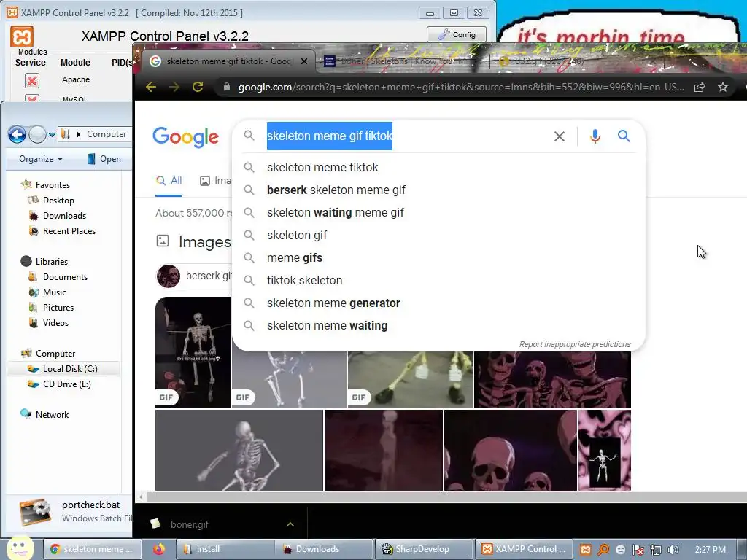Click Explorer forward navigation button
Viewport: 747px width, 560px height.
(x=38, y=134)
